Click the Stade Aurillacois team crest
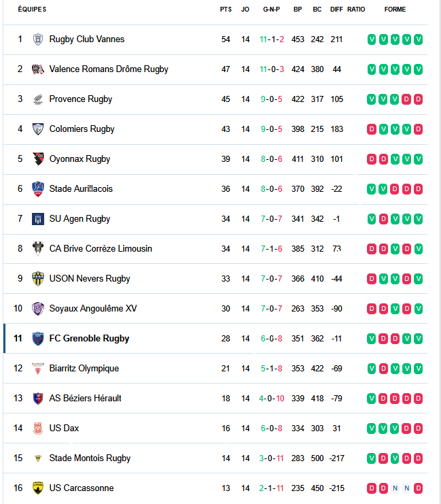 [x=38, y=189]
